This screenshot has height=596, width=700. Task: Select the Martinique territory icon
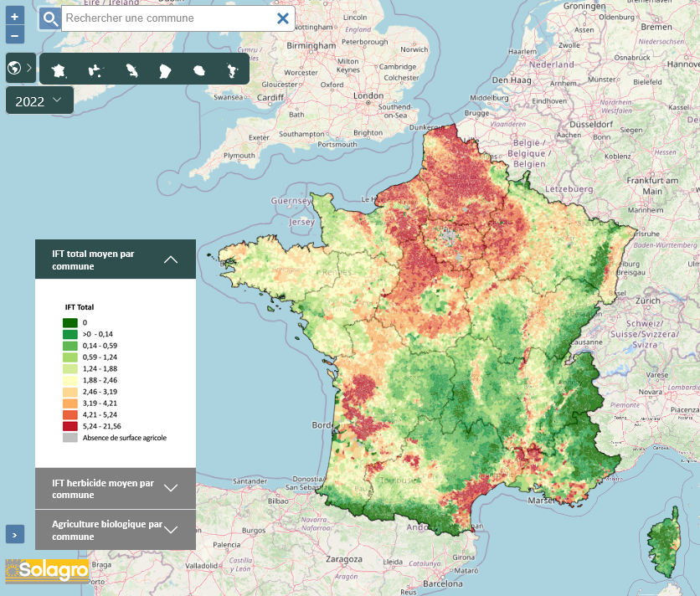click(131, 70)
